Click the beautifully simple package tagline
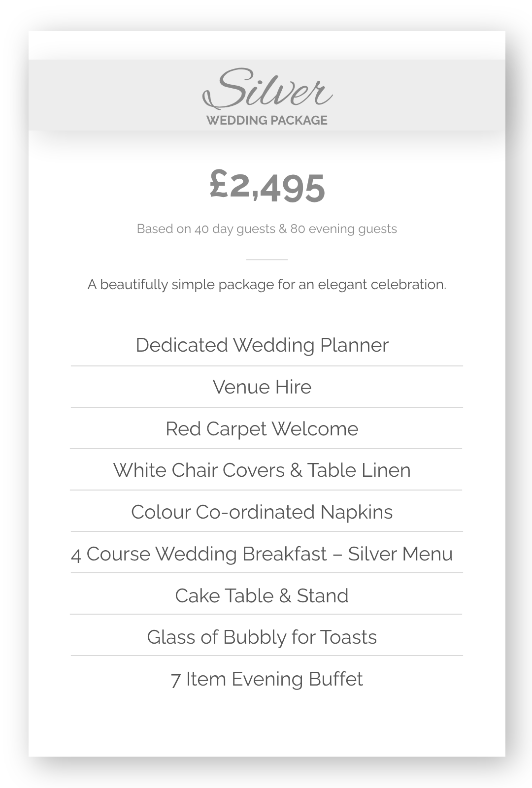Viewport: 532px width, 788px height. 266,285
